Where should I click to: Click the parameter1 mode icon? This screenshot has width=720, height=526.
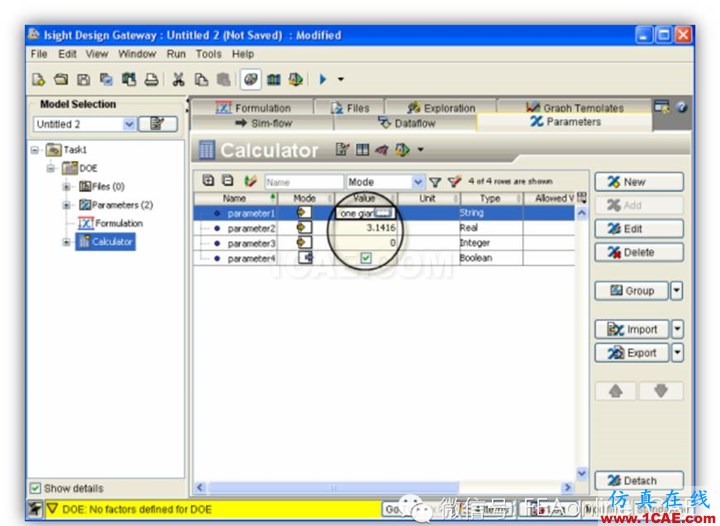[x=304, y=213]
